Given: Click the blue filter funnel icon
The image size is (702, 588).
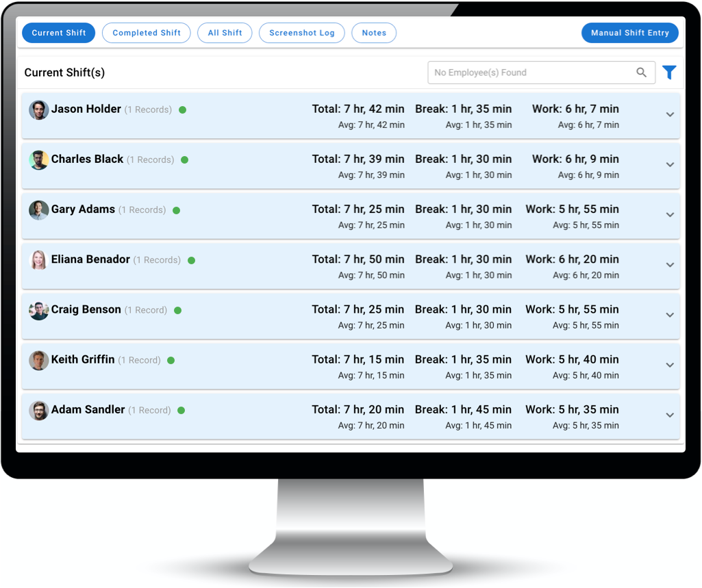Looking at the screenshot, I should (x=669, y=73).
